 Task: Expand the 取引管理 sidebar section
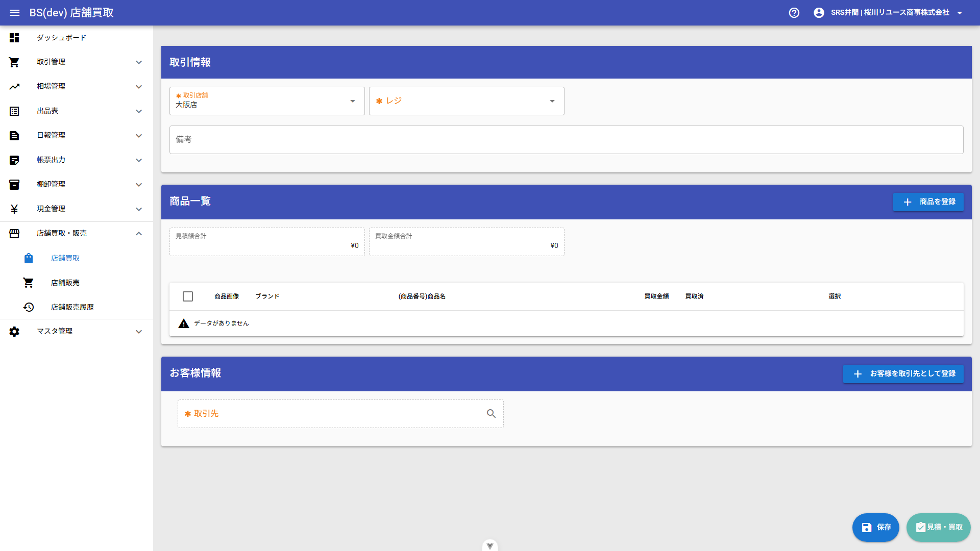[77, 62]
